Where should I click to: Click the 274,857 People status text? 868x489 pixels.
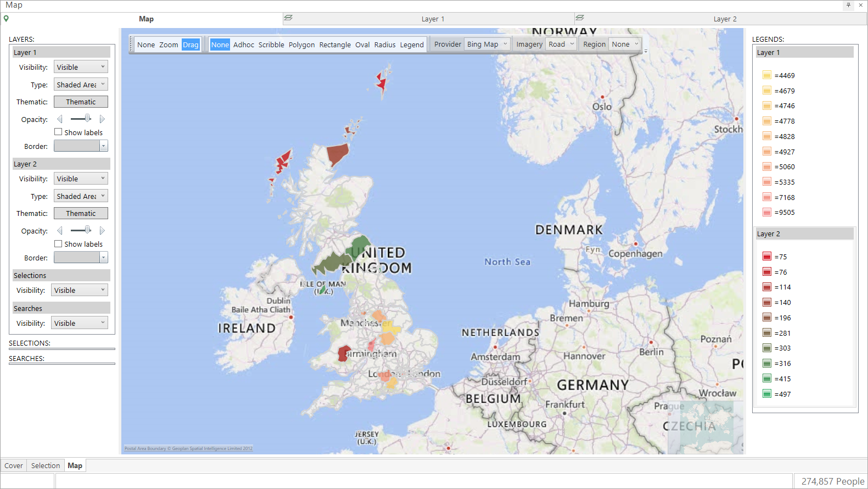pos(832,481)
